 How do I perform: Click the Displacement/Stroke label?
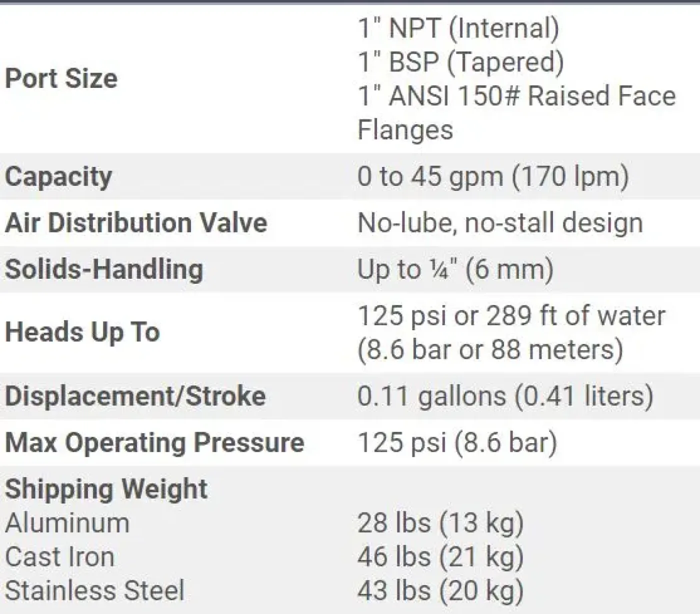click(x=135, y=396)
